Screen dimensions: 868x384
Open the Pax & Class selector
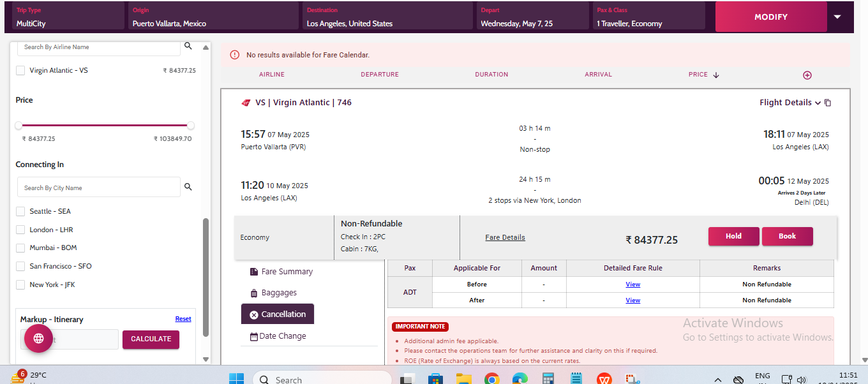648,17
